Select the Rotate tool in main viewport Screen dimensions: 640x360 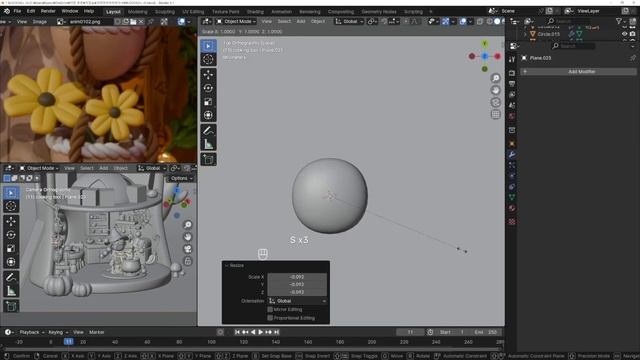(x=208, y=88)
